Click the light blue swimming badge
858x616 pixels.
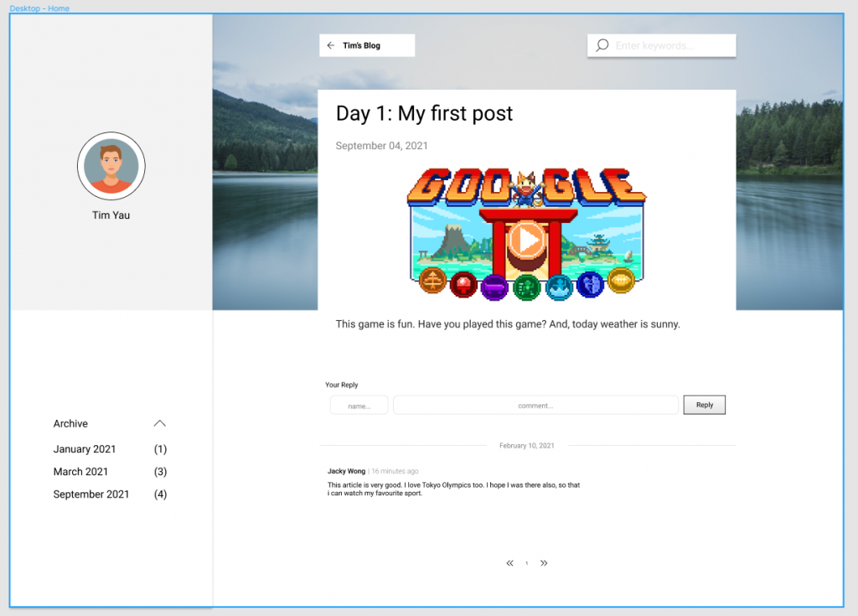point(559,287)
